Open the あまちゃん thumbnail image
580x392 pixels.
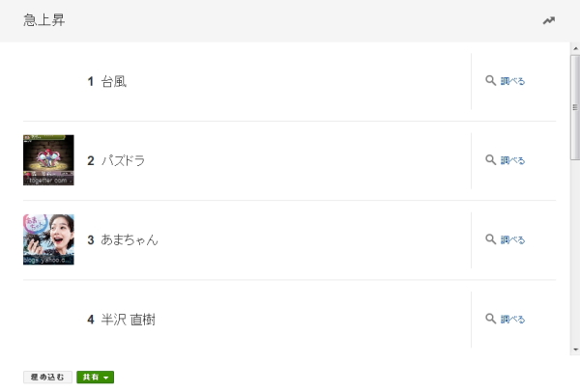(48, 239)
